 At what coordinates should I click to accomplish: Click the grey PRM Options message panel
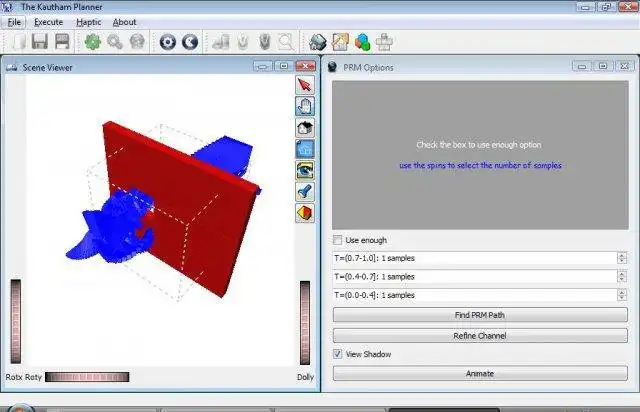pos(480,155)
